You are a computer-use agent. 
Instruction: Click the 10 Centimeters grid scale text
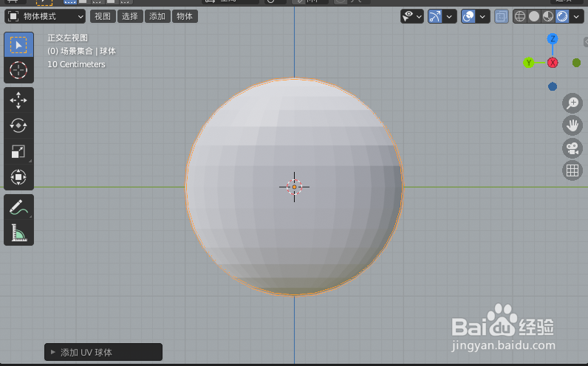coord(77,64)
